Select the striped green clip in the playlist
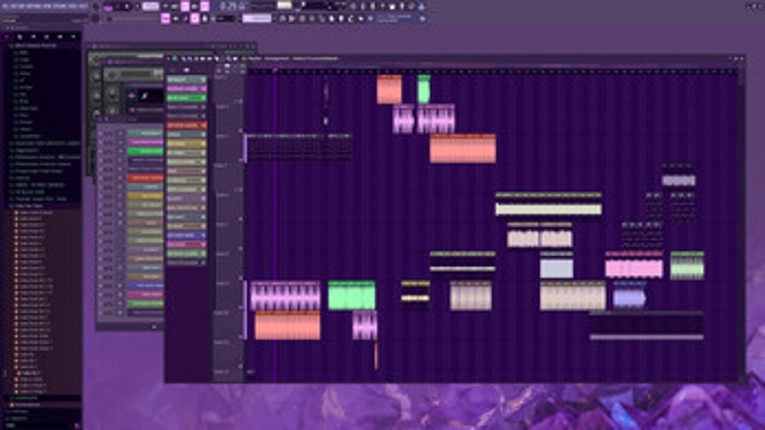765x430 pixels. pos(687,266)
